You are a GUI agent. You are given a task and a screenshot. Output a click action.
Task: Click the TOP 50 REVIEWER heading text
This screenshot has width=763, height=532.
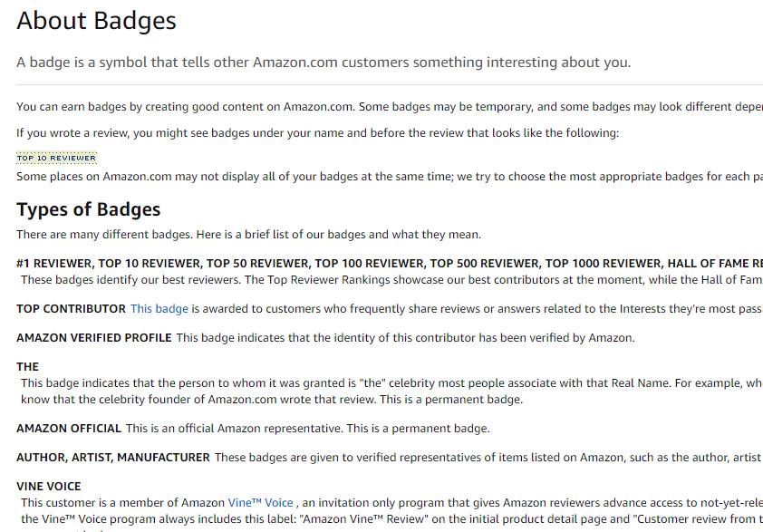[258, 264]
